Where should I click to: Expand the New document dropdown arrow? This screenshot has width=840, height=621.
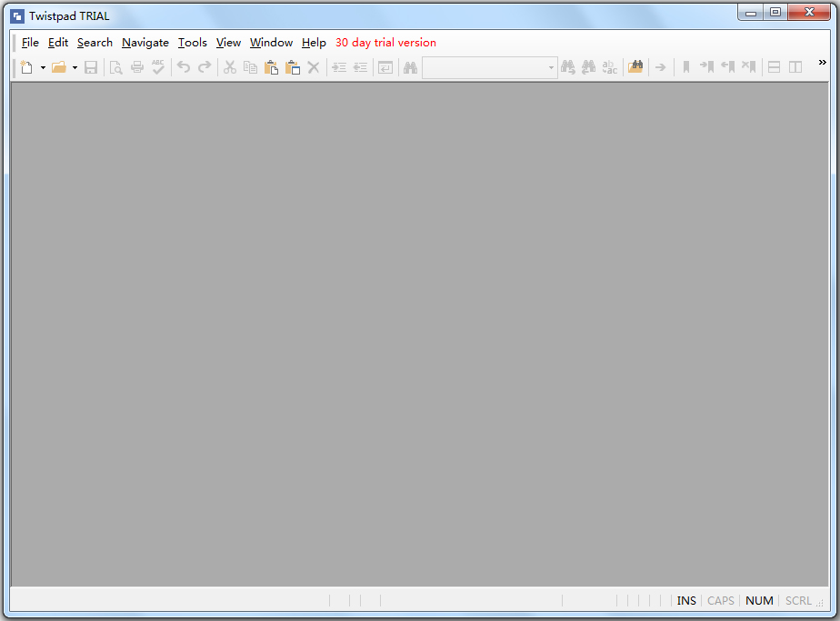click(x=43, y=67)
